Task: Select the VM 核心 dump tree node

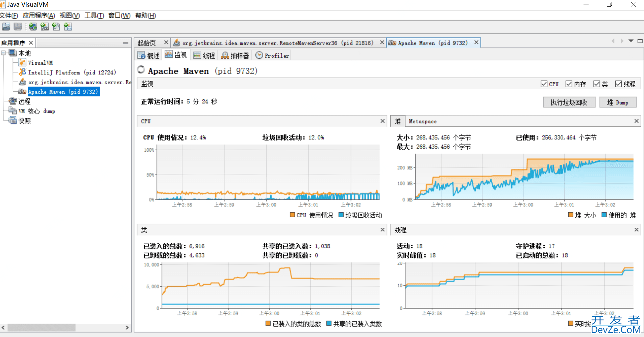Action: click(x=36, y=111)
